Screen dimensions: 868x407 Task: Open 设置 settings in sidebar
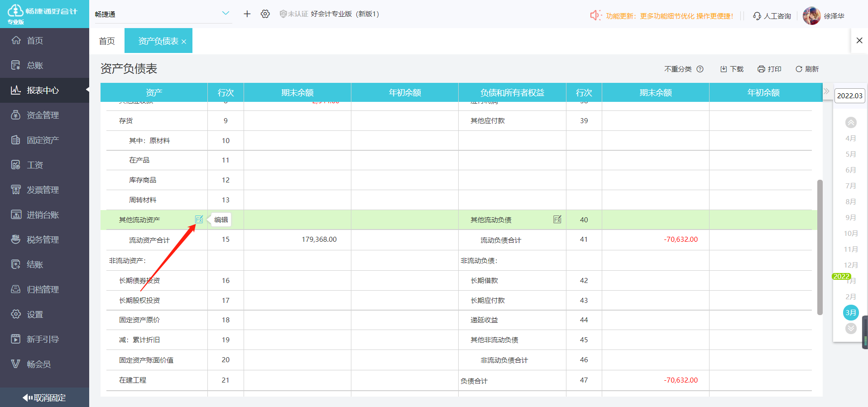point(44,314)
